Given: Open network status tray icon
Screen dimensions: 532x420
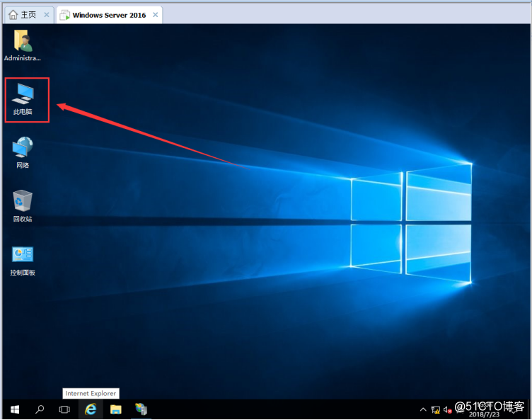Looking at the screenshot, I should [436, 410].
